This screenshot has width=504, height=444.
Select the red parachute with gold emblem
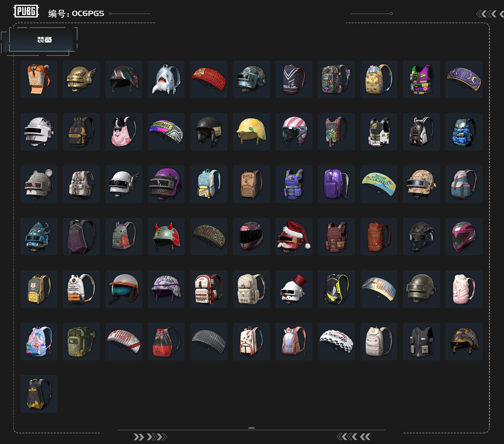click(x=209, y=79)
